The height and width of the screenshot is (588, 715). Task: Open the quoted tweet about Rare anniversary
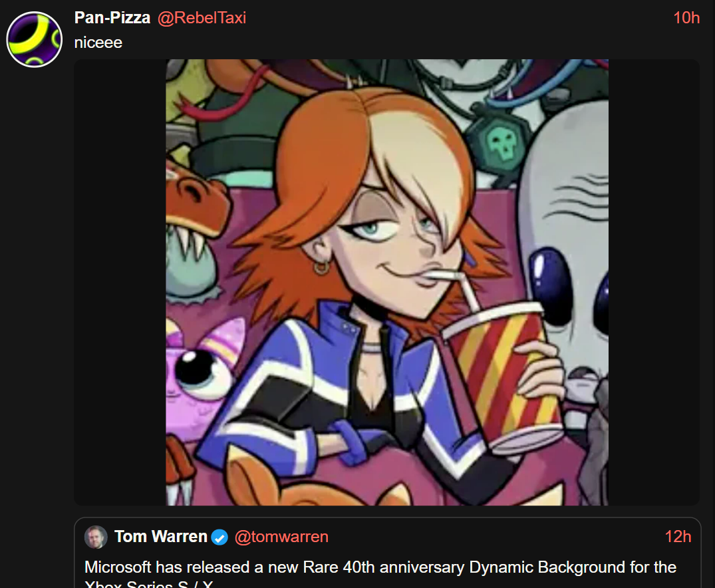tap(387, 553)
